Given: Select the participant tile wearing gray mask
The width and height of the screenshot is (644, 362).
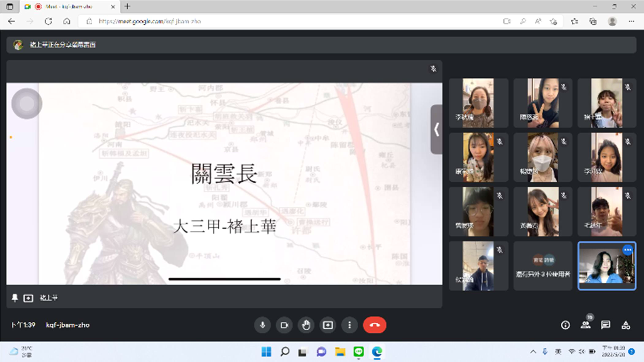Looking at the screenshot, I should pos(479,103).
